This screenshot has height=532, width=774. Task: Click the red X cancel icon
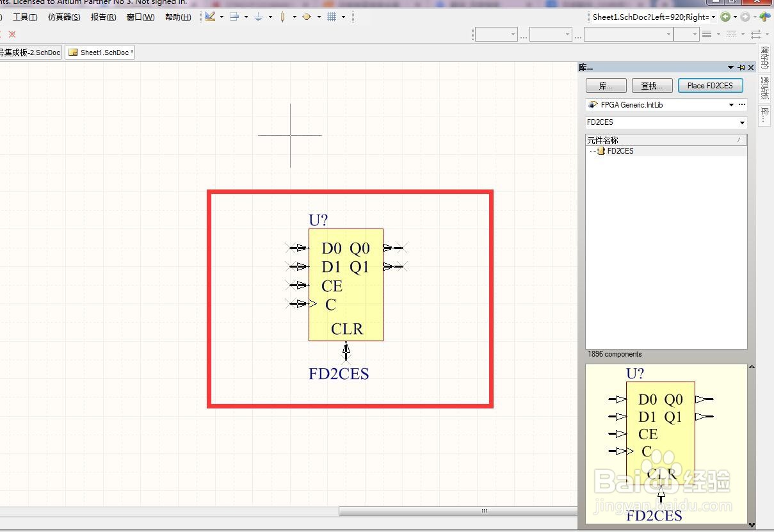[12, 34]
